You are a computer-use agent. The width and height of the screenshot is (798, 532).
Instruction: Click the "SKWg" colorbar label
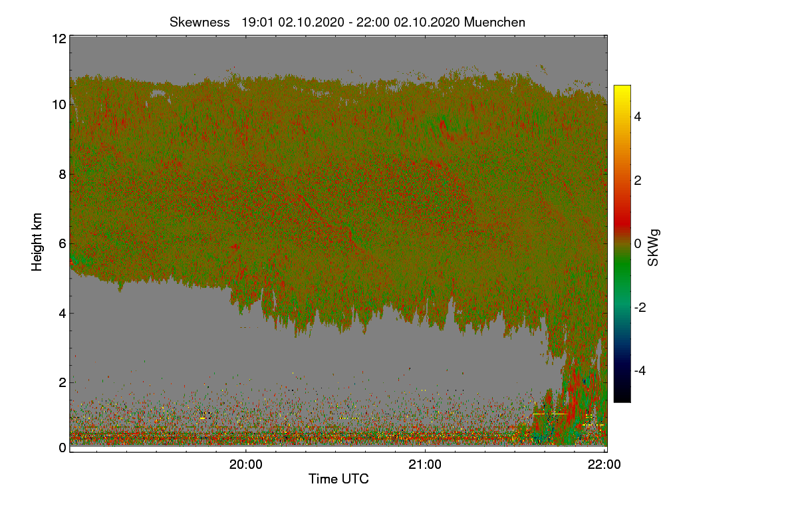tap(653, 247)
